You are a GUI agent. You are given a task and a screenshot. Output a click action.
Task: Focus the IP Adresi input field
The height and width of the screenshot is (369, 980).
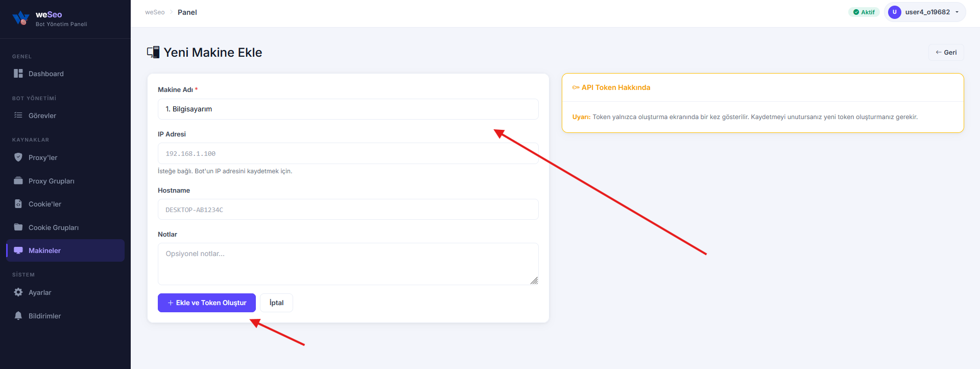[x=348, y=153]
